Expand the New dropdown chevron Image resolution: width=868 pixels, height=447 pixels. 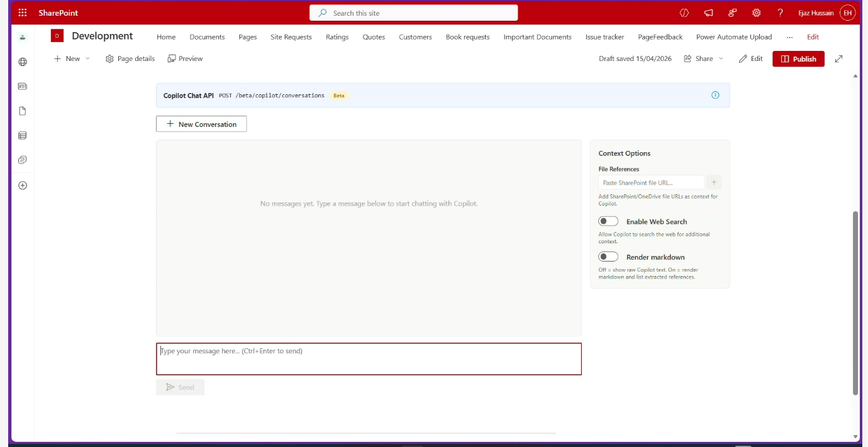[87, 58]
